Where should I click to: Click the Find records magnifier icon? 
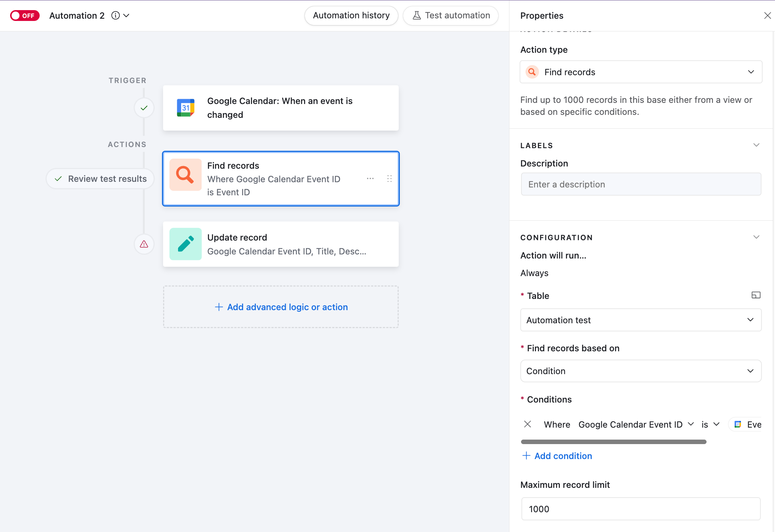pos(186,175)
